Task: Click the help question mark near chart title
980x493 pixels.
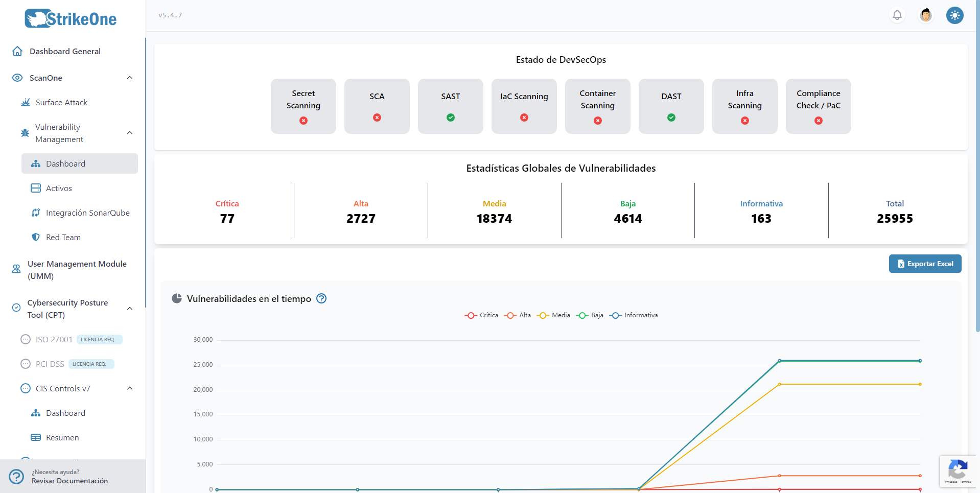Action: [321, 298]
